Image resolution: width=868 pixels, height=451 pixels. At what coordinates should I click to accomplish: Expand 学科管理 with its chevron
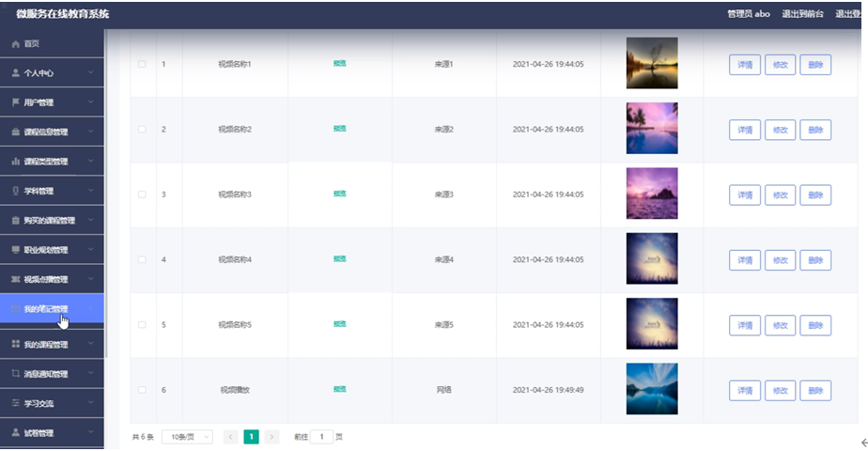[x=91, y=191]
